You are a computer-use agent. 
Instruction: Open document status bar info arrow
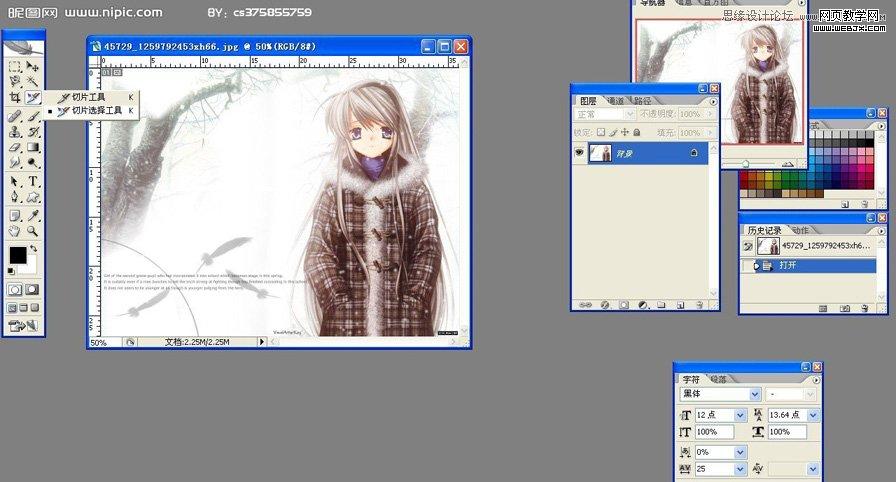coord(262,342)
